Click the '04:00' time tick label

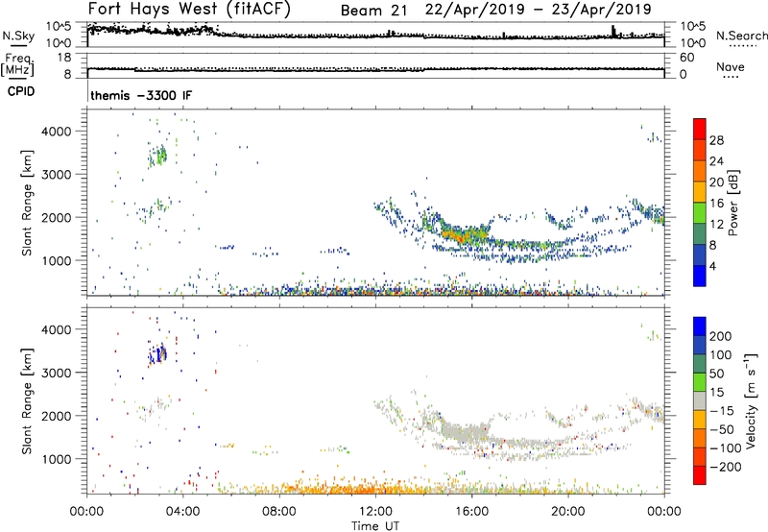(x=183, y=512)
